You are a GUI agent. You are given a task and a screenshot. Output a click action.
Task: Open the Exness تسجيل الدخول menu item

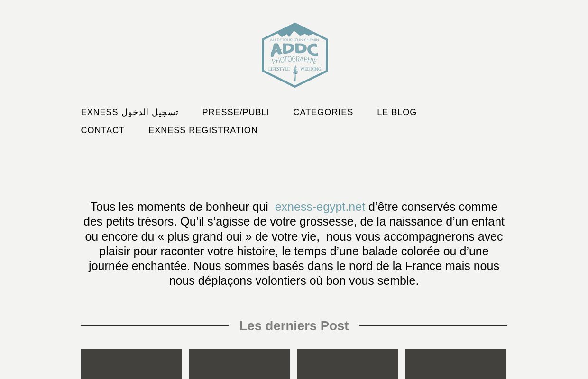[x=129, y=112]
